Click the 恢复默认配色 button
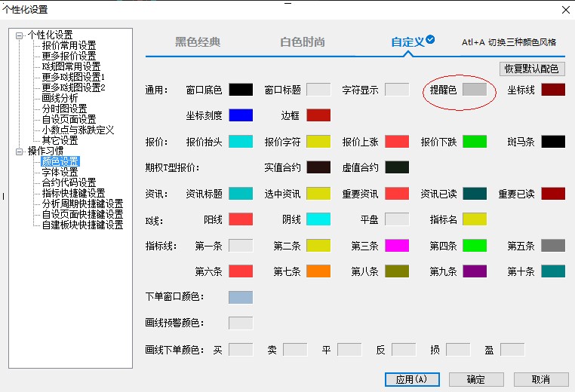 [x=531, y=69]
